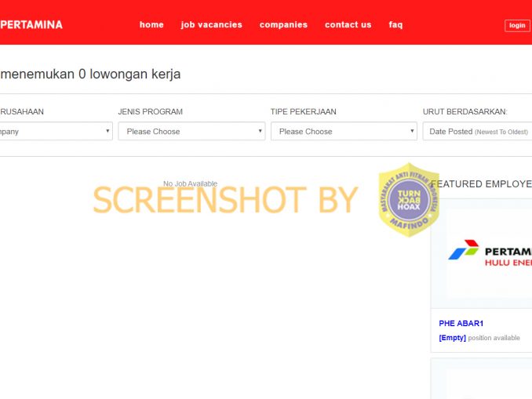Click the [Empty] position available link
Viewport: 532px width, 399px height.
point(479,338)
